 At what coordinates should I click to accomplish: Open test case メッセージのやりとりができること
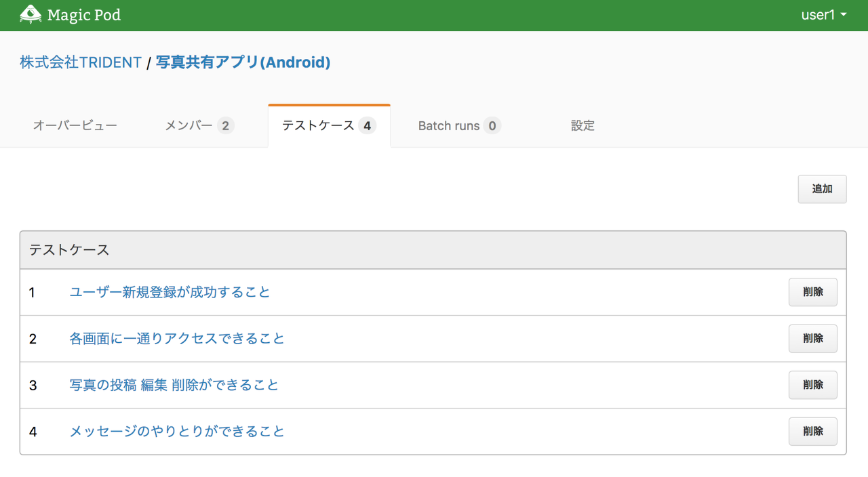click(x=176, y=431)
